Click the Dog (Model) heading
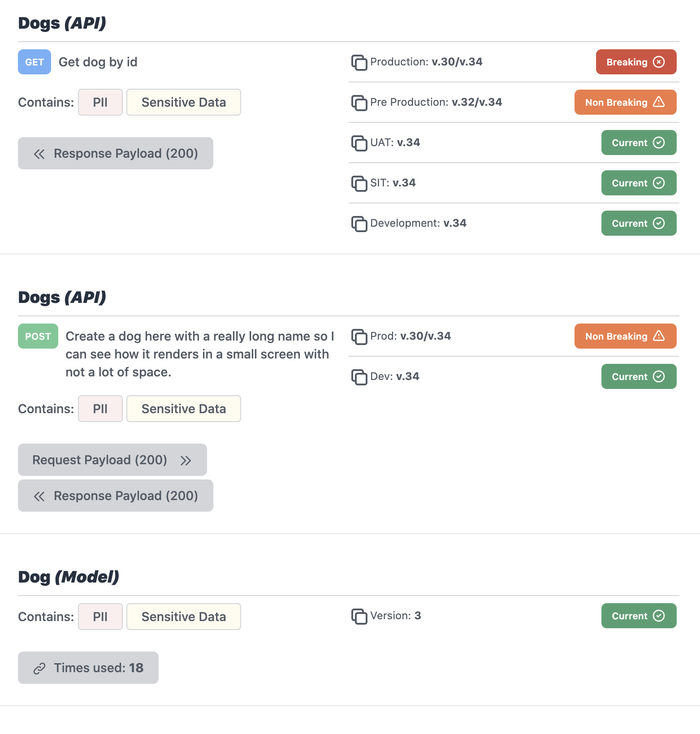Screen dimensions: 700x734 click(x=68, y=577)
